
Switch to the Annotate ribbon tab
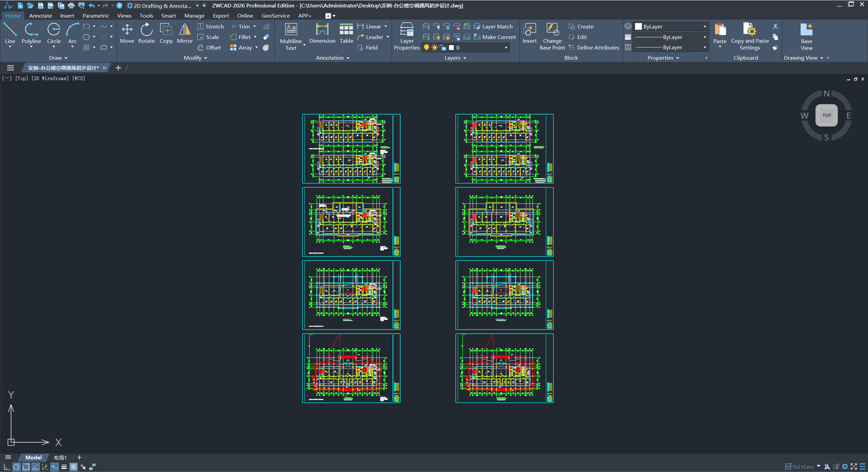click(40, 16)
